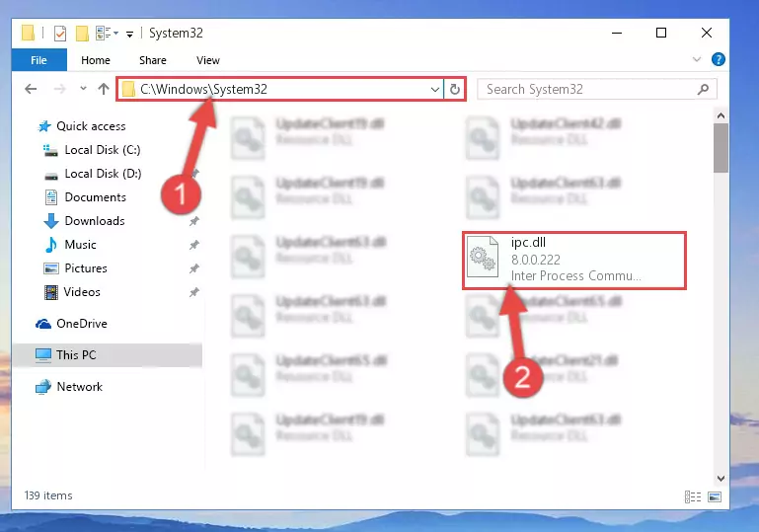The height and width of the screenshot is (532, 759).
Task: Select This PC in the navigation pane
Action: (107, 355)
